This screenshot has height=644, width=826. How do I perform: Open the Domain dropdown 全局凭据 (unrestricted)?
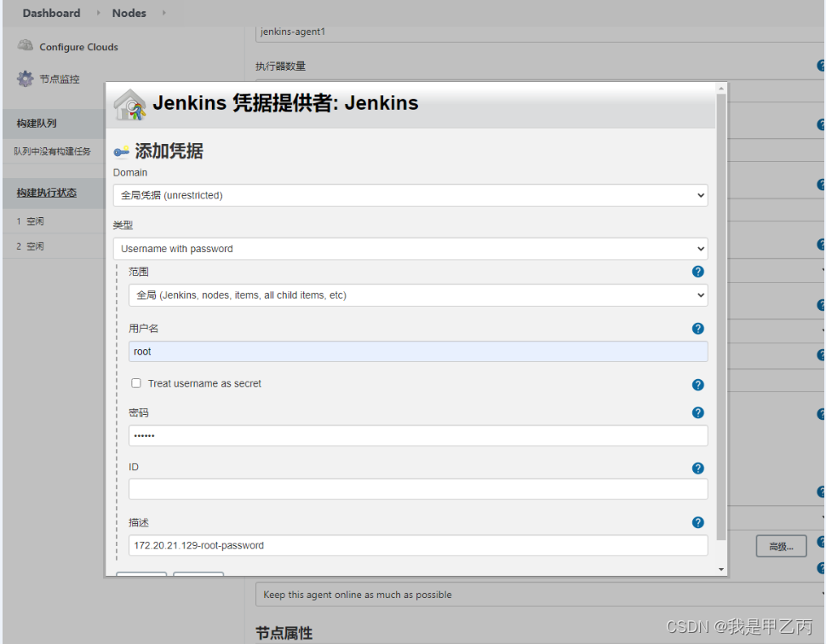click(410, 196)
